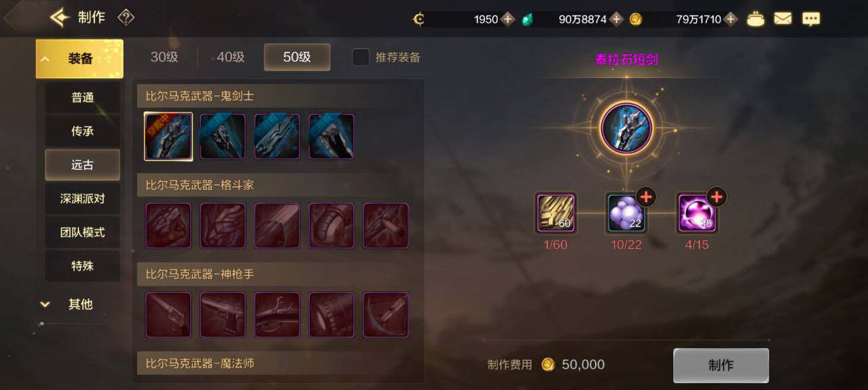The width and height of the screenshot is (868, 390).
Task: Collapse the 装备 category header
Action: tap(79, 58)
